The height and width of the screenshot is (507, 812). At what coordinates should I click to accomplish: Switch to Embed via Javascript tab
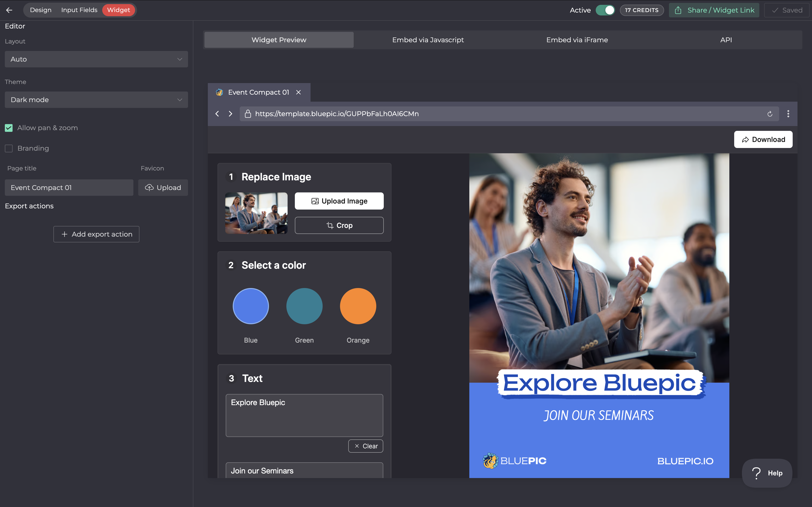(428, 40)
